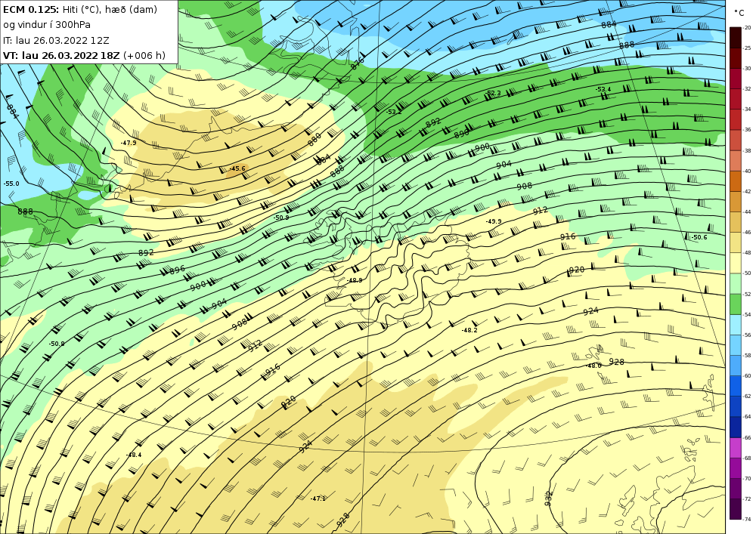
Task: Pick the darkest maroon swatch between -20 and -25
Action: (x=736, y=38)
